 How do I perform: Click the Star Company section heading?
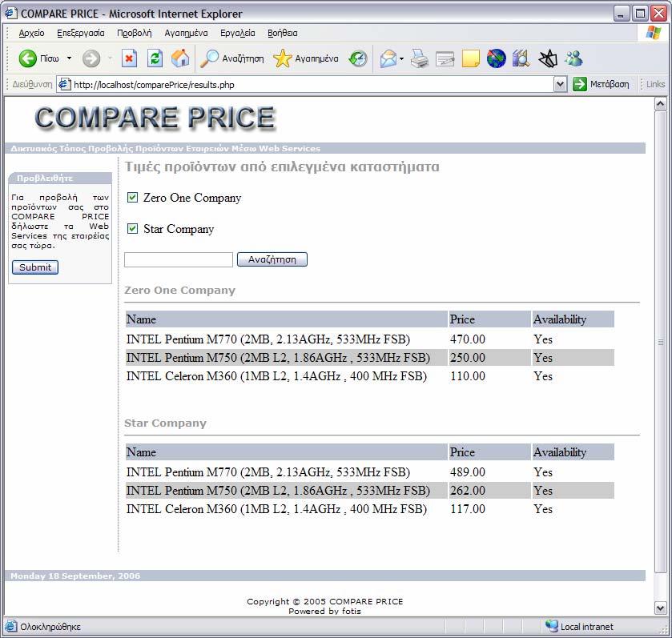[166, 423]
